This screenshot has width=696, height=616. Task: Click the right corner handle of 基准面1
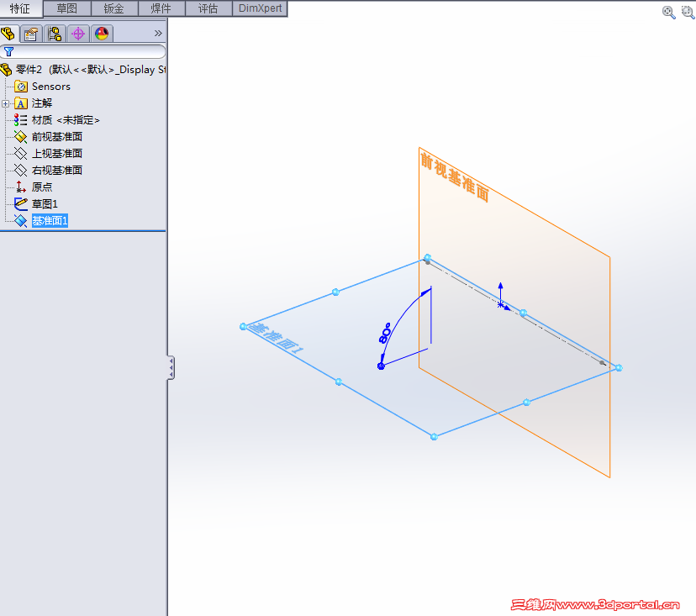point(620,368)
